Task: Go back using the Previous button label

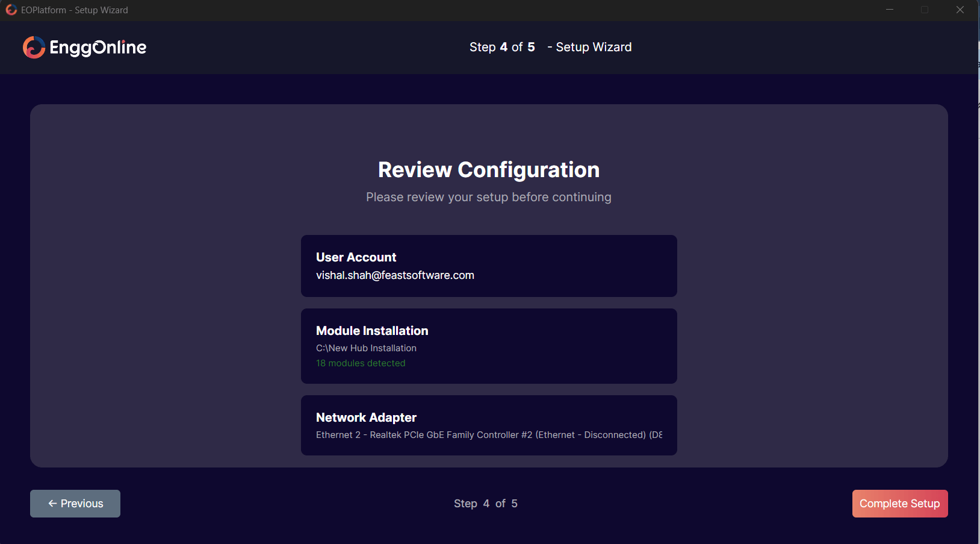Action: [82, 504]
